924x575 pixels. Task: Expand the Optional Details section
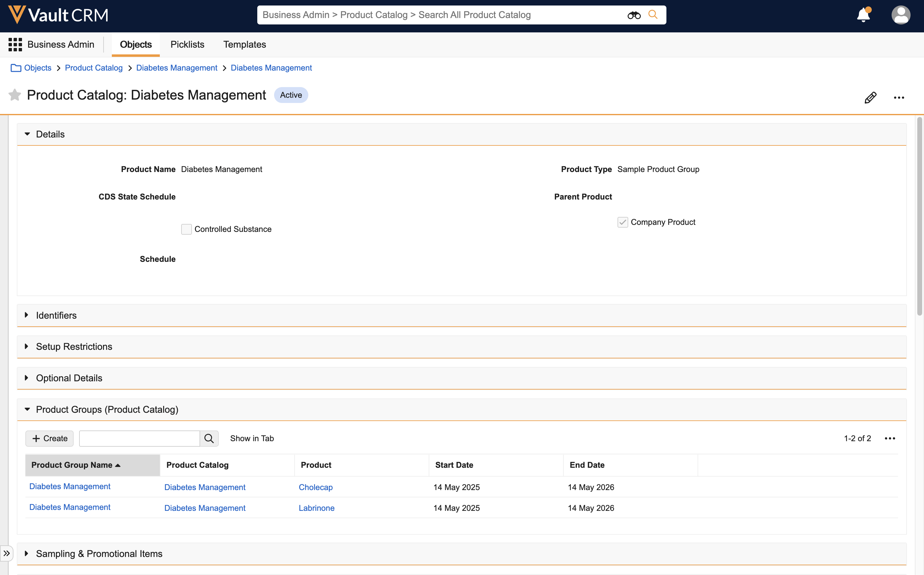(27, 378)
